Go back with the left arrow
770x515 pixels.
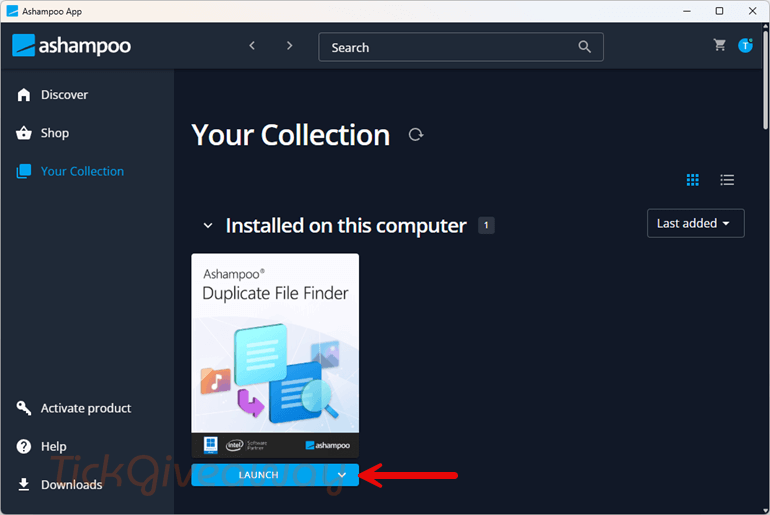(x=252, y=46)
